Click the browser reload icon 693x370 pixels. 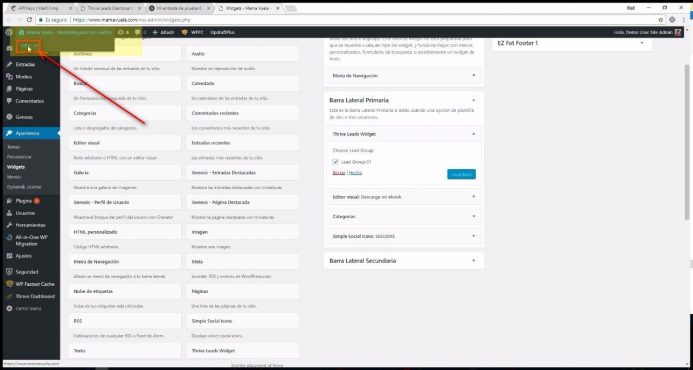(30, 20)
